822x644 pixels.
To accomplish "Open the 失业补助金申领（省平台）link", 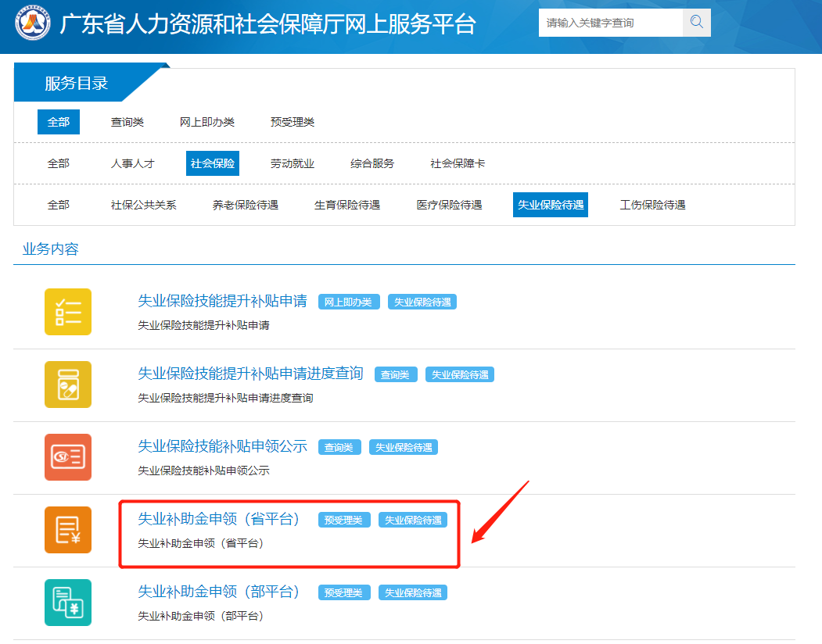I will pos(219,519).
